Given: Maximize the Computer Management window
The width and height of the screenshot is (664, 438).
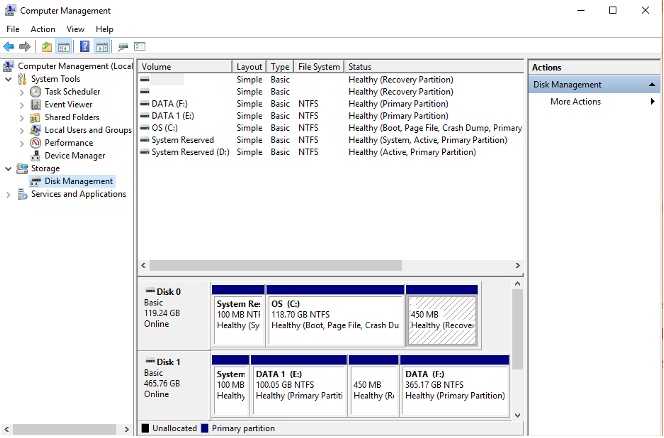Looking at the screenshot, I should (612, 10).
